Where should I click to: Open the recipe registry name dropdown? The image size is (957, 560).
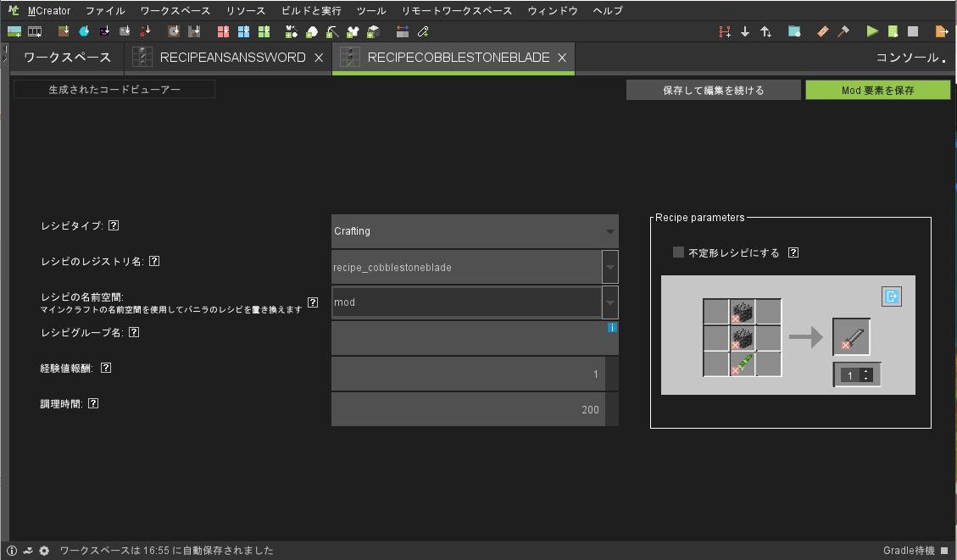tap(609, 266)
